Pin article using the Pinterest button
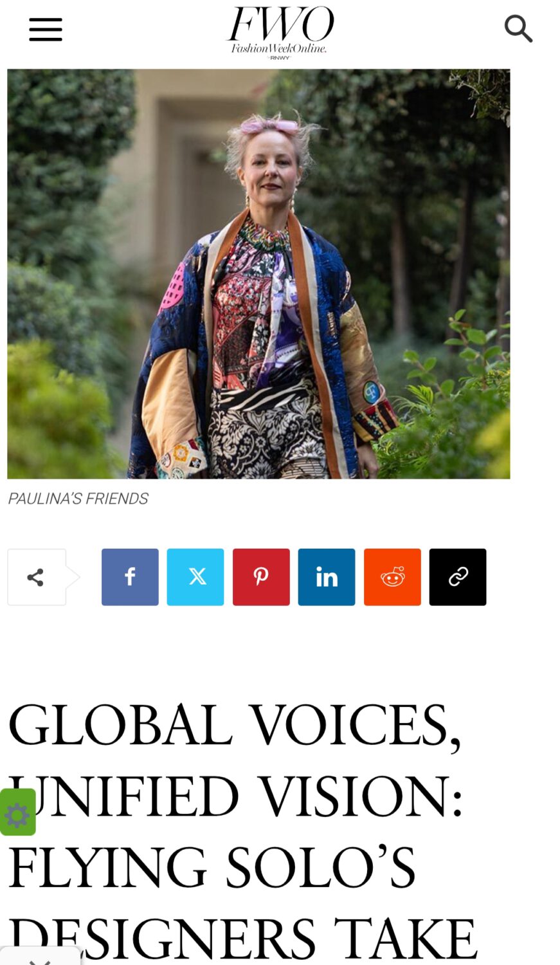The height and width of the screenshot is (965, 560). [261, 577]
